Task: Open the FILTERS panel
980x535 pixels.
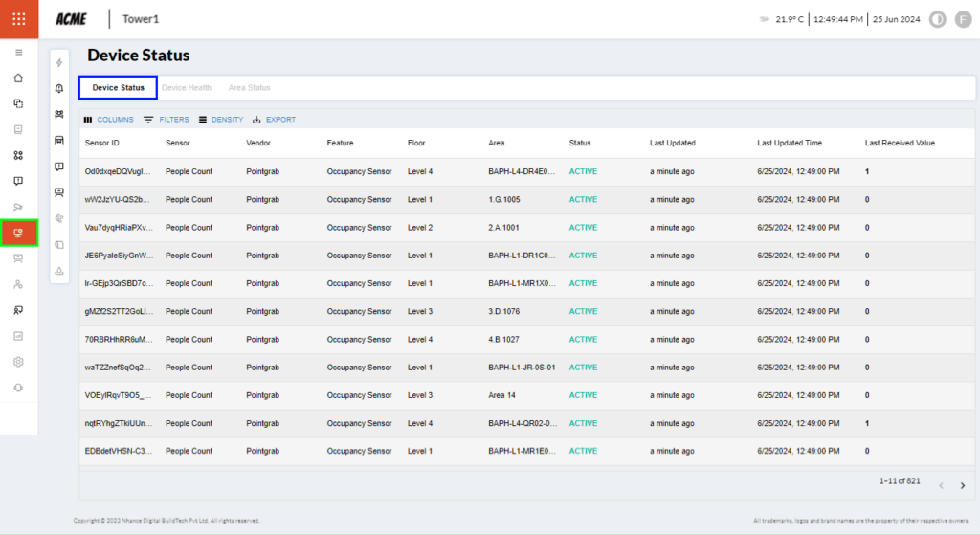Action: [x=167, y=120]
